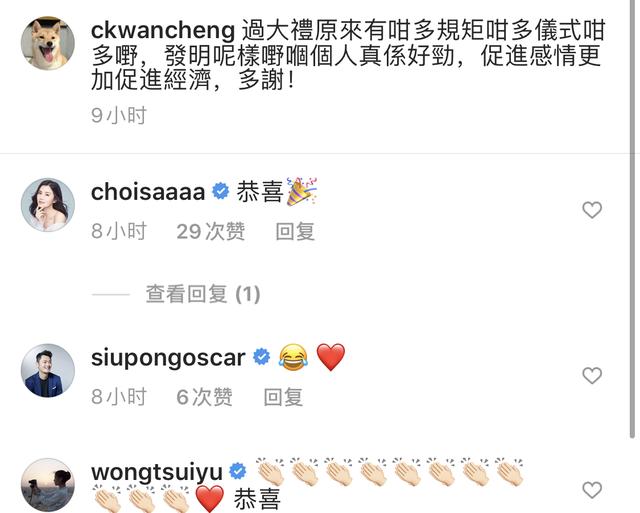Like the choisaaaa comment with heart
This screenshot has width=640, height=513.
point(592,210)
